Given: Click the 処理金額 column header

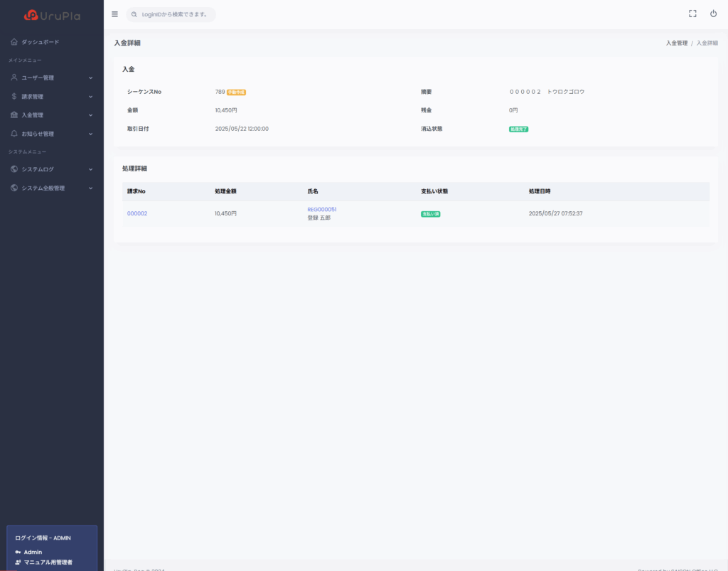Looking at the screenshot, I should [225, 191].
